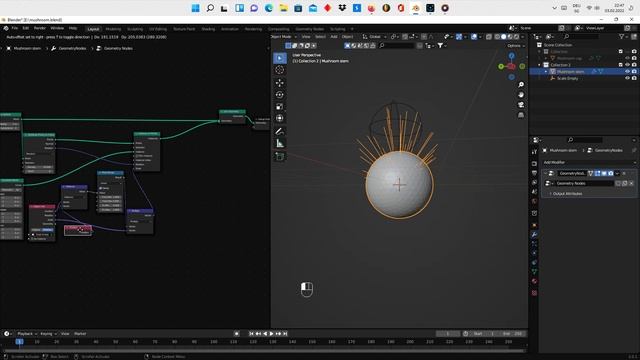Expand the Output Attributes panel
640x360 pixels.
coord(567,193)
